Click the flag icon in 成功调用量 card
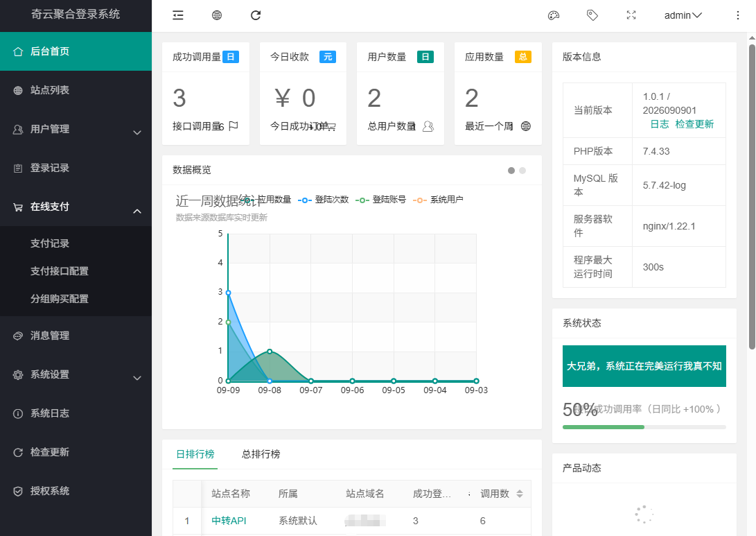The width and height of the screenshot is (756, 536). pyautogui.click(x=234, y=126)
